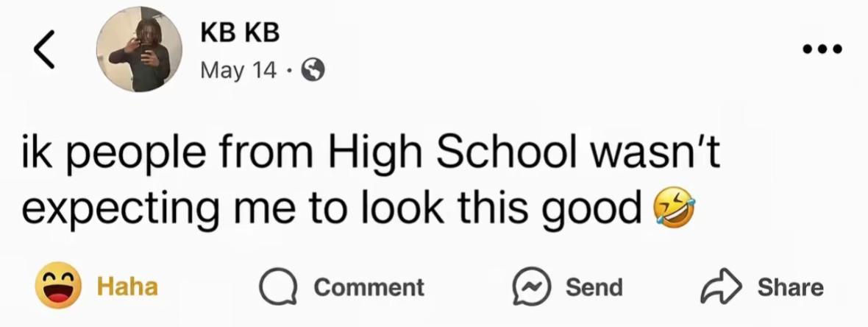Toggle the Haha laughing emoji reaction

click(59, 286)
